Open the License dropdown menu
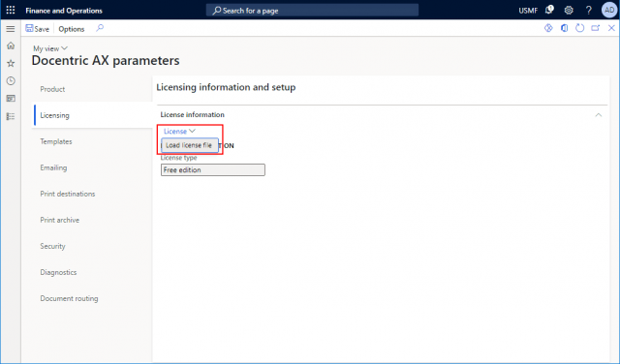620x364 pixels. [x=179, y=132]
